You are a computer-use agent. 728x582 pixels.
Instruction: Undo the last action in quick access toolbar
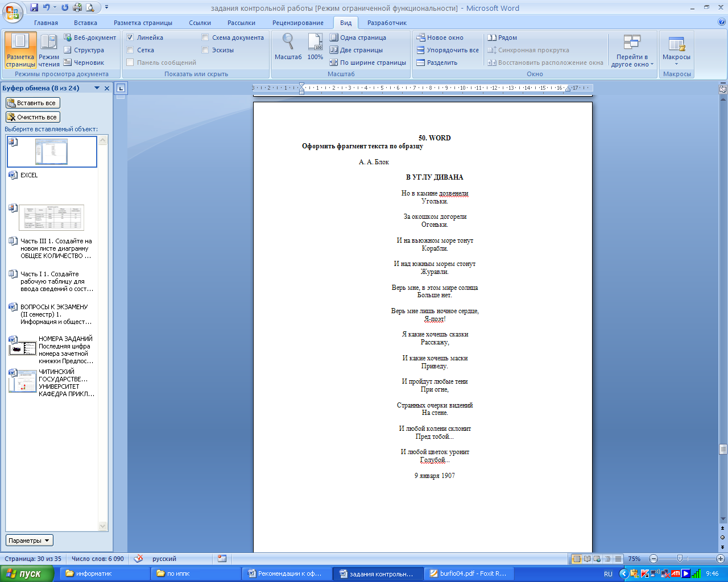[47, 8]
